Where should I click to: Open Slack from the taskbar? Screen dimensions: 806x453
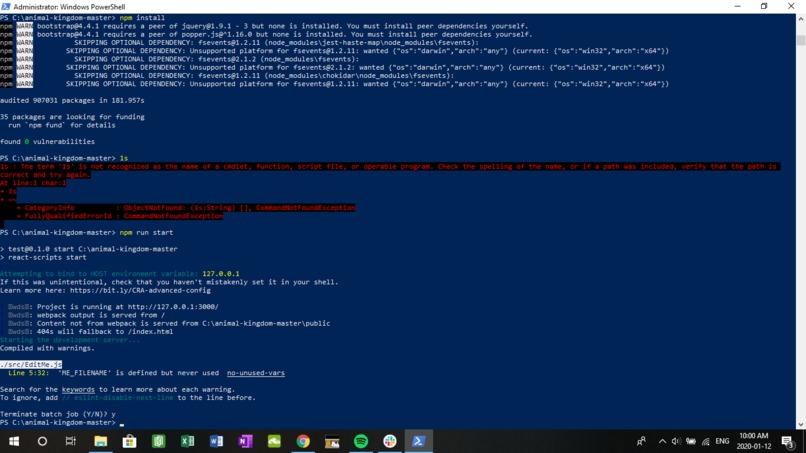pos(390,441)
